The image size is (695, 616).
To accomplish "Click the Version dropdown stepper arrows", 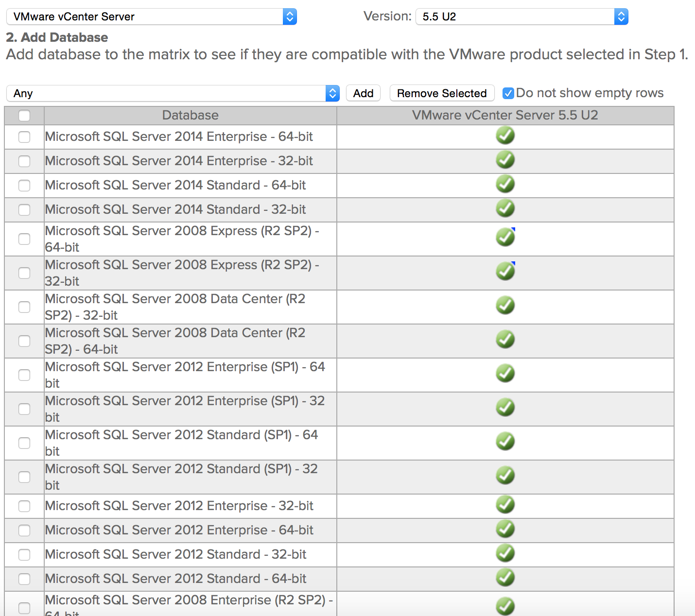I will click(x=621, y=16).
